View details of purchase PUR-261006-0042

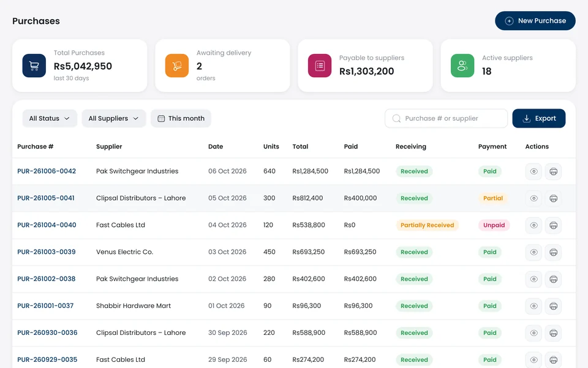click(x=533, y=172)
